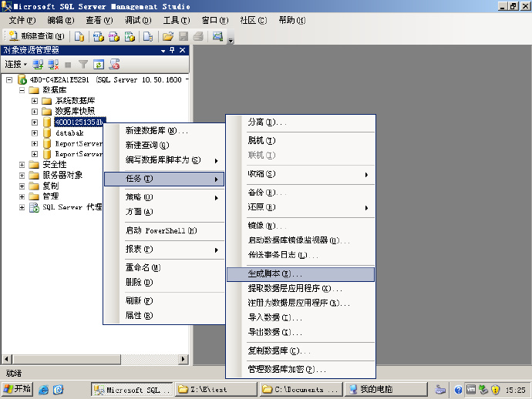
Task: Open the 还原(R) submenu
Action: click(x=301, y=207)
